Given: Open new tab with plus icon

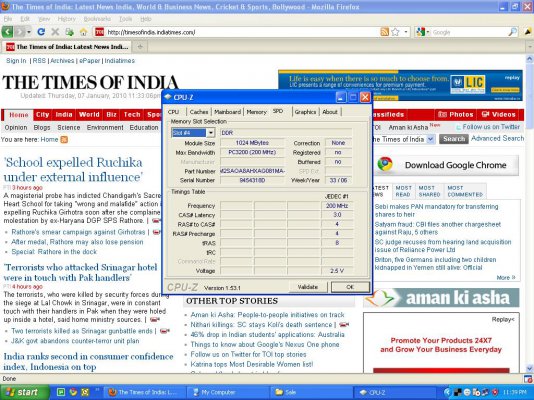Looking at the screenshot, I should click(140, 47).
